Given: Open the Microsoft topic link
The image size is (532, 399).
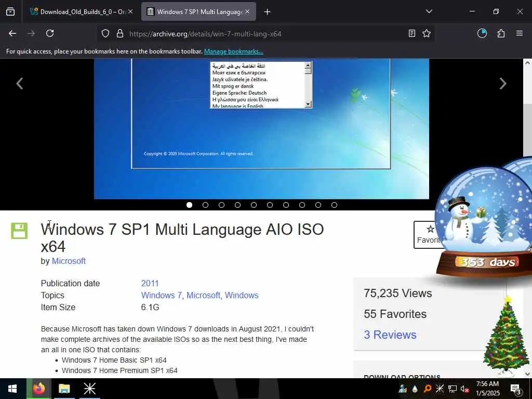Looking at the screenshot, I should (203, 295).
